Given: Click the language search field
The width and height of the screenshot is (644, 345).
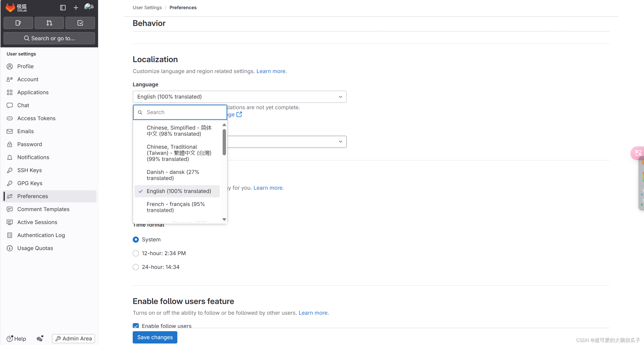Looking at the screenshot, I should coord(180,112).
